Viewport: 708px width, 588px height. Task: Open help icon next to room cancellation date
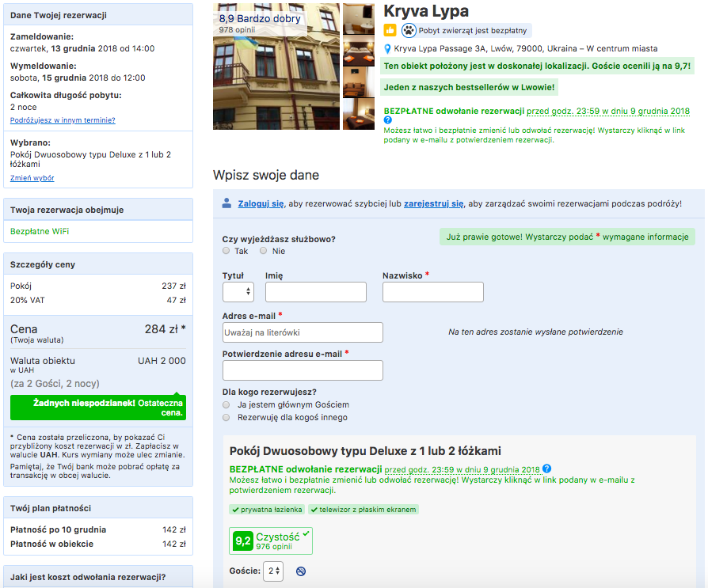(546, 469)
